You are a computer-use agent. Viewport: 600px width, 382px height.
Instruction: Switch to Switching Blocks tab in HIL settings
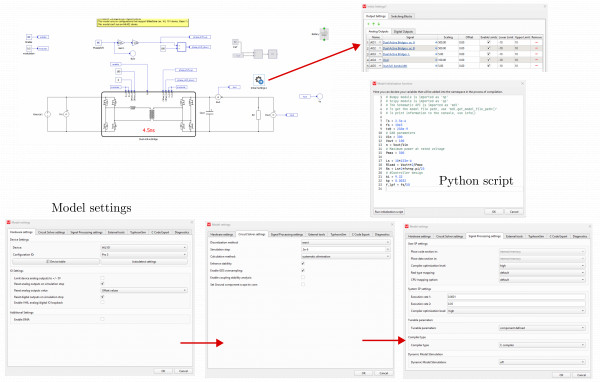tap(401, 16)
